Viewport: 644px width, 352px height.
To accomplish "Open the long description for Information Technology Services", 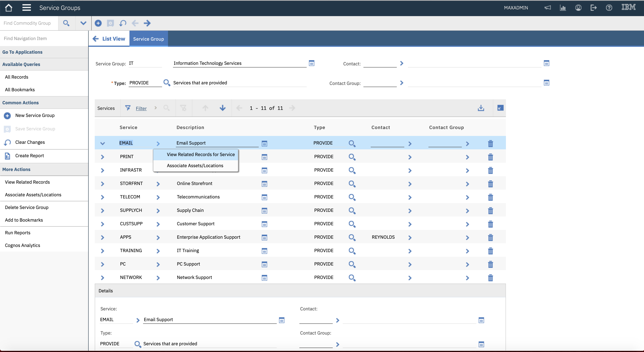I will tap(311, 63).
